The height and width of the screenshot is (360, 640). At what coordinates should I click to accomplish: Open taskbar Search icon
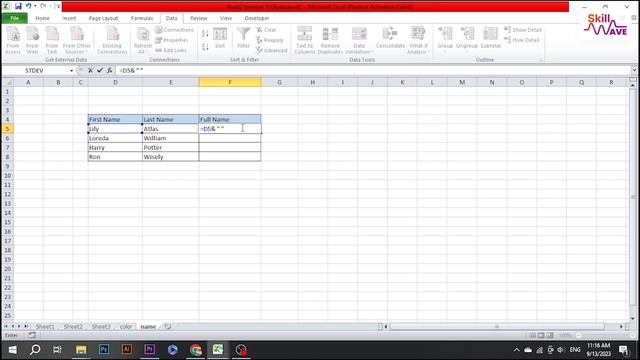tap(35, 350)
